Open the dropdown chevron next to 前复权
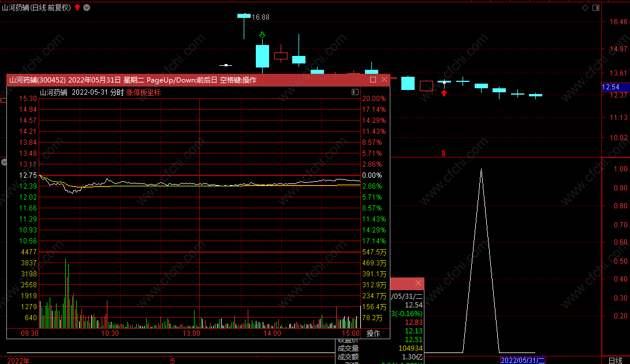This screenshot has height=364, width=630. click(87, 7)
